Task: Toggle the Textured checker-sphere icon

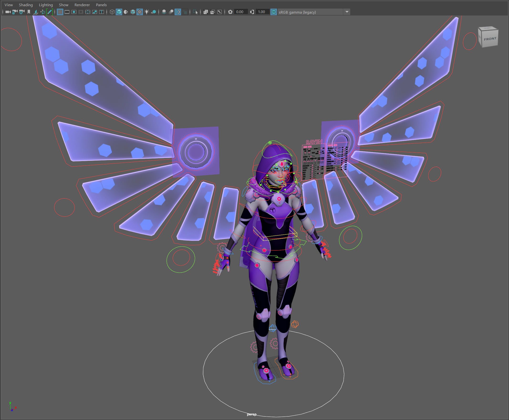Action: coord(140,12)
